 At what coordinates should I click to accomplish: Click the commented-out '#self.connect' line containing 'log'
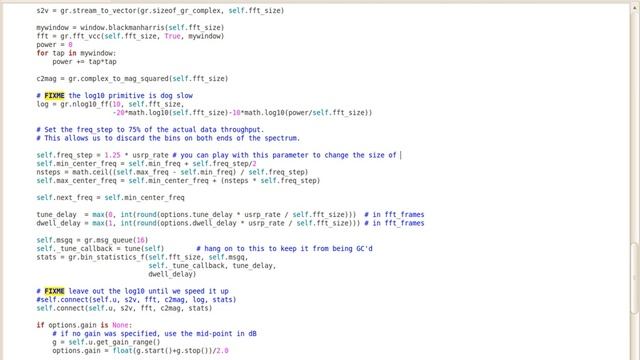click(136, 300)
